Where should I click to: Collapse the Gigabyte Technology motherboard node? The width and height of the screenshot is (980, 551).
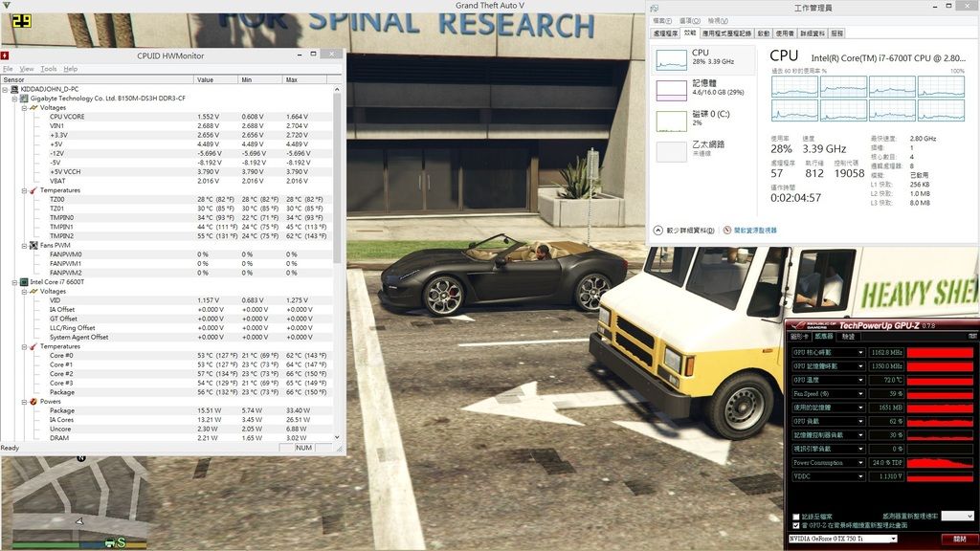point(14,99)
